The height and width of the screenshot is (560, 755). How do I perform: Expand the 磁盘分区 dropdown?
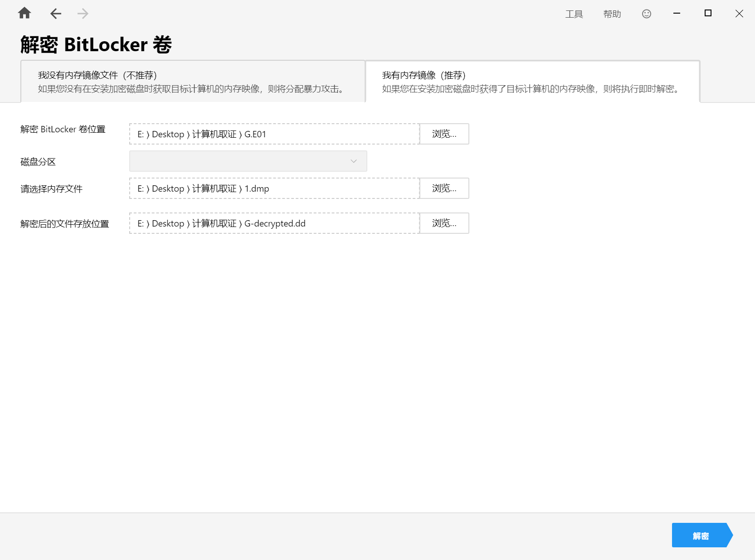(248, 161)
